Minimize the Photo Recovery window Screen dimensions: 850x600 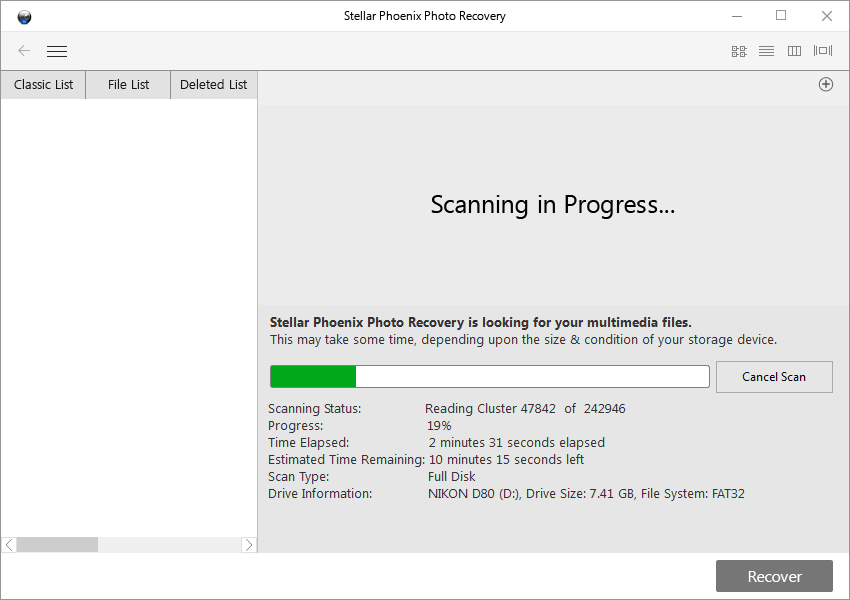(x=737, y=16)
